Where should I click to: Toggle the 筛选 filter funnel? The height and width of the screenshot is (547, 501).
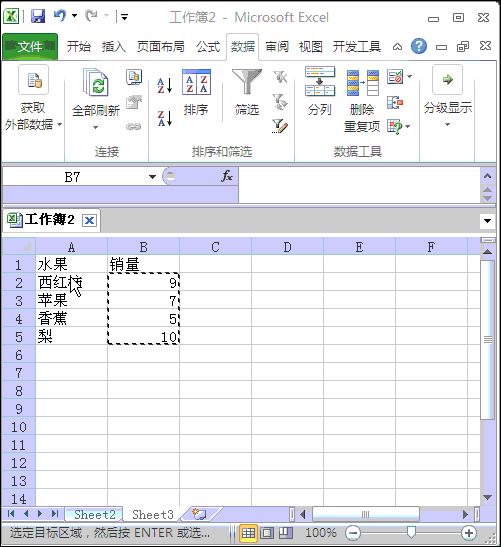pos(247,92)
